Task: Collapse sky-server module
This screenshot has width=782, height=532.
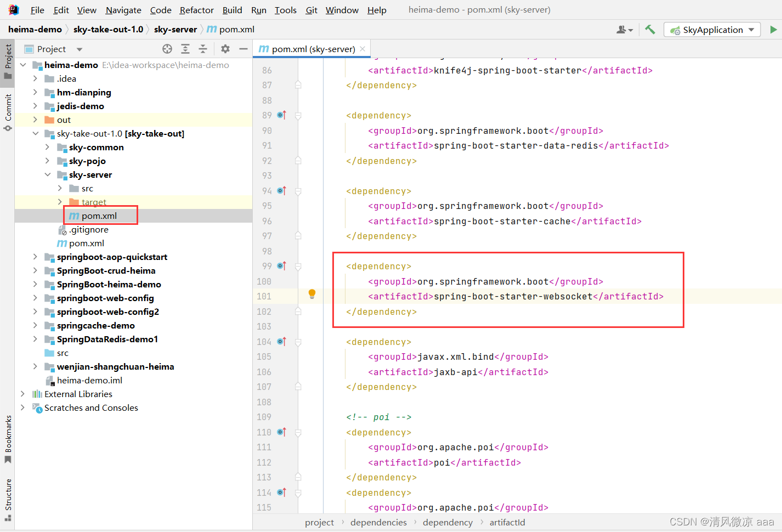Action: (47, 174)
